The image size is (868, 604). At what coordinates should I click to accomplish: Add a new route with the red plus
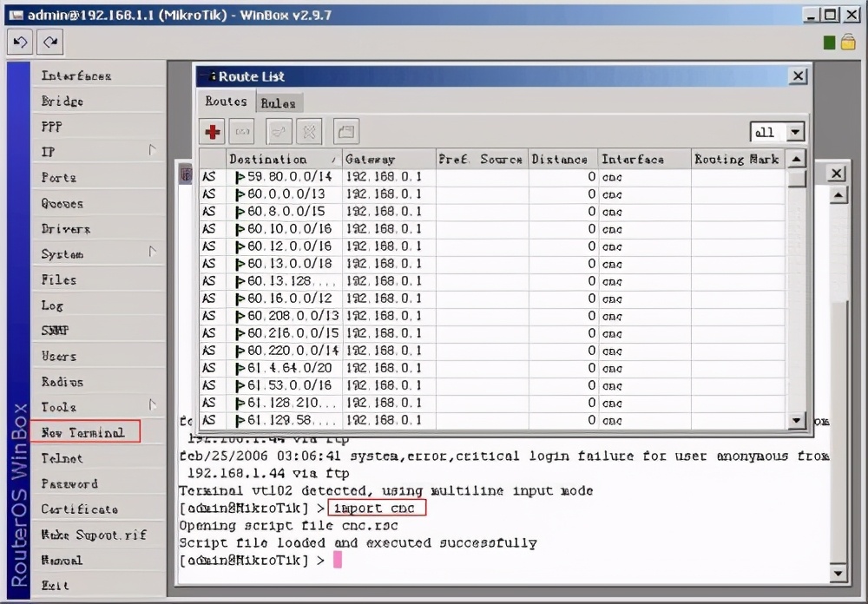tap(212, 132)
